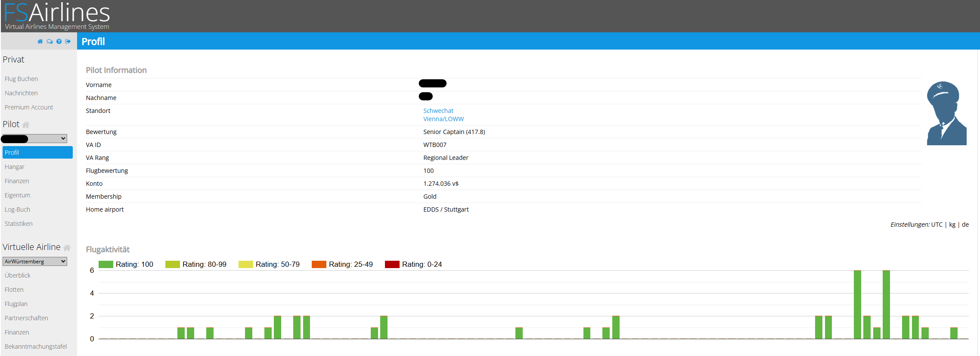The height and width of the screenshot is (356, 980).
Task: Open the chat bubbles icon
Action: coord(50,41)
